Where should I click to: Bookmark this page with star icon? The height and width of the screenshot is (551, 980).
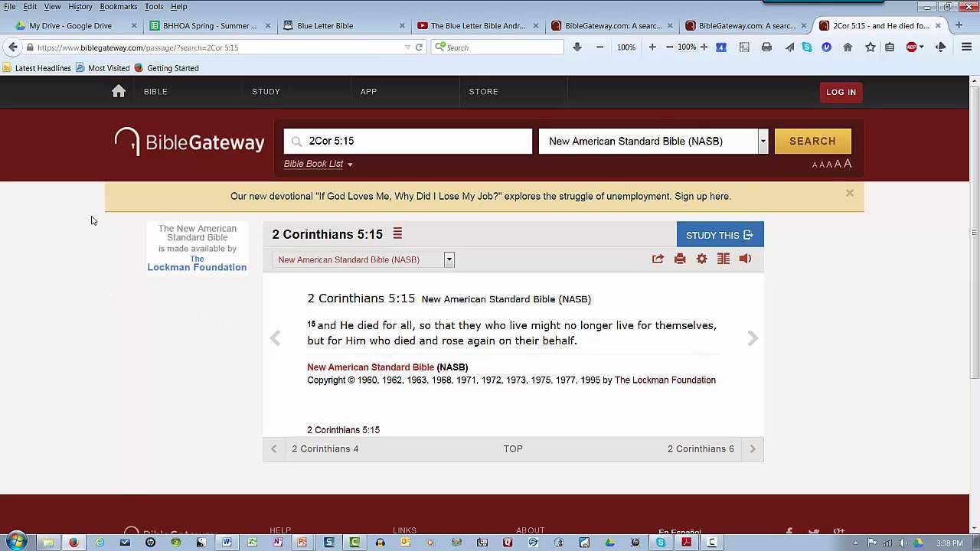click(871, 47)
